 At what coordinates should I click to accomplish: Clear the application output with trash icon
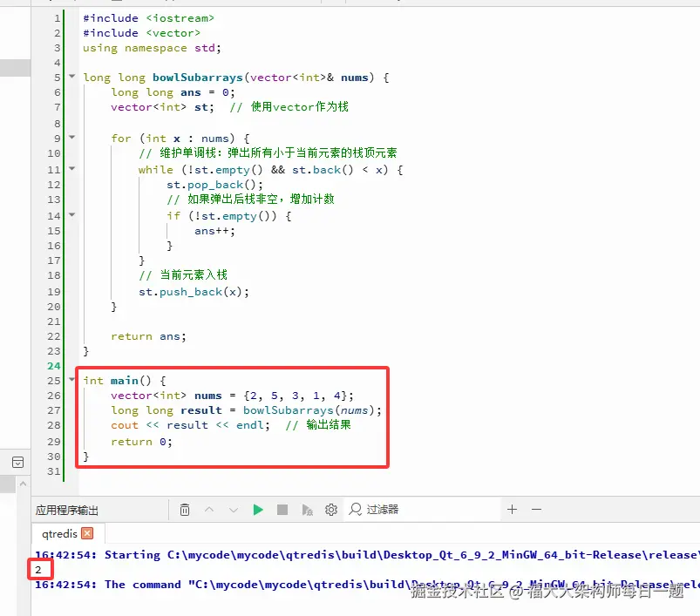[185, 510]
